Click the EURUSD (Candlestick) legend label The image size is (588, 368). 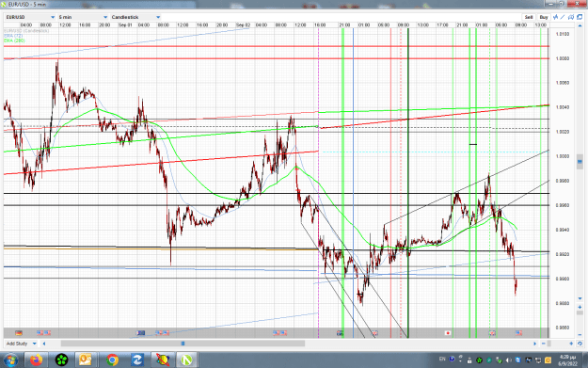point(26,31)
